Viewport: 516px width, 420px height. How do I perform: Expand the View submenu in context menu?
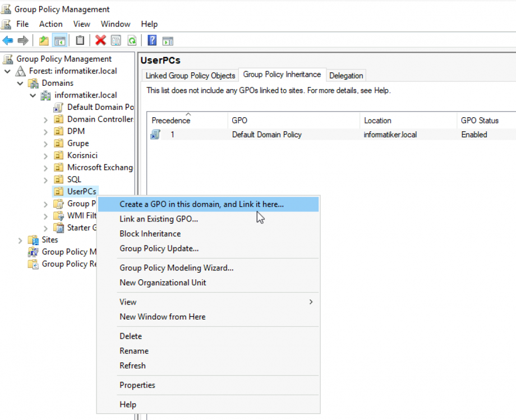click(128, 302)
